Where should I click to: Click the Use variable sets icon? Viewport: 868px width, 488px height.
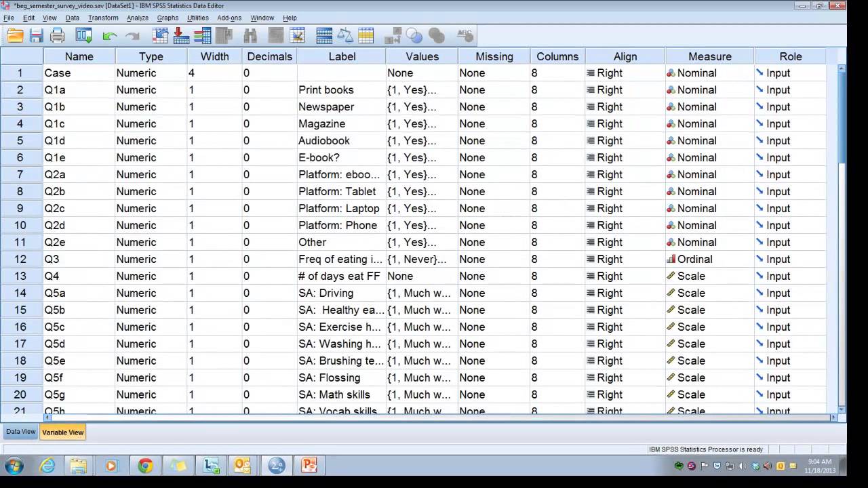pos(414,36)
